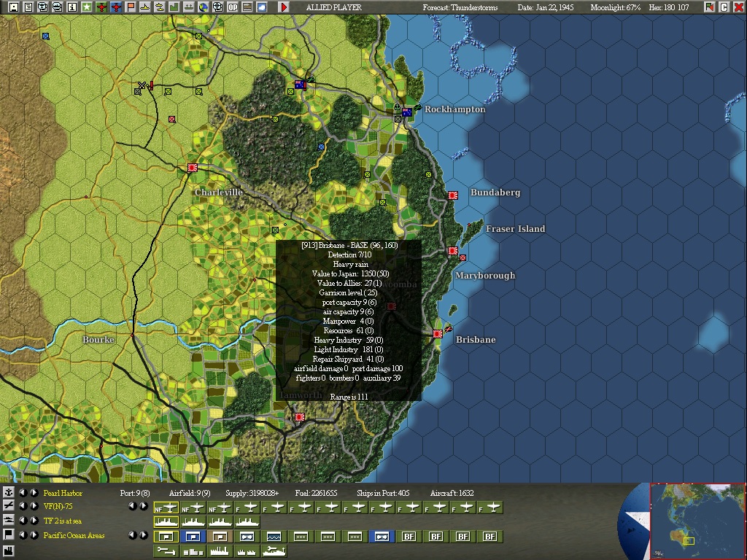The width and height of the screenshot is (747, 560).
Task: Click the Fuel: 2261655 value
Action: (x=316, y=494)
